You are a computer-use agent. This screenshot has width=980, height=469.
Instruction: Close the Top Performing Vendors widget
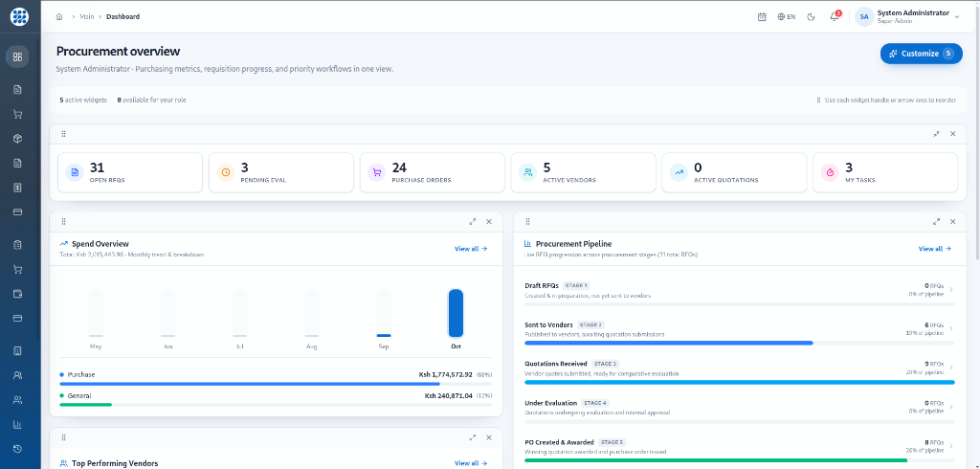pos(489,437)
